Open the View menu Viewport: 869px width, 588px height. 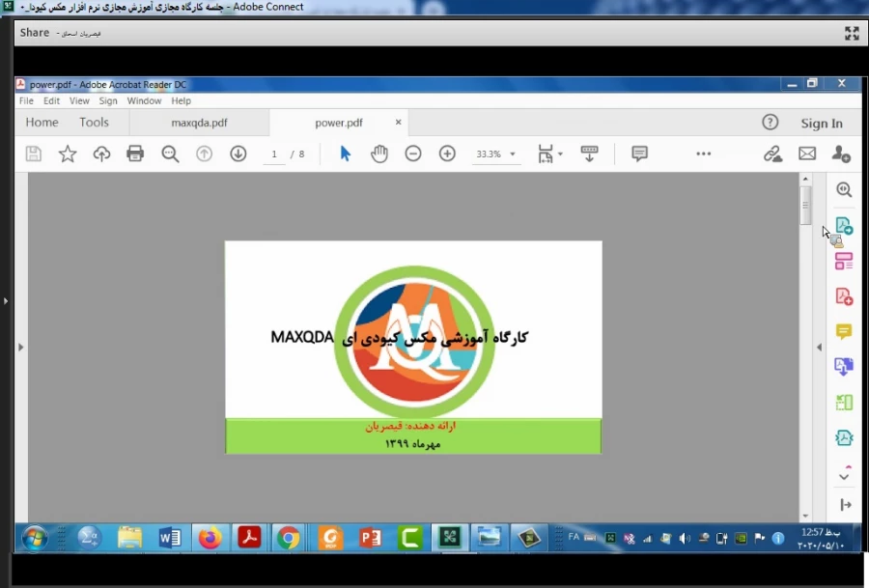[x=79, y=100]
